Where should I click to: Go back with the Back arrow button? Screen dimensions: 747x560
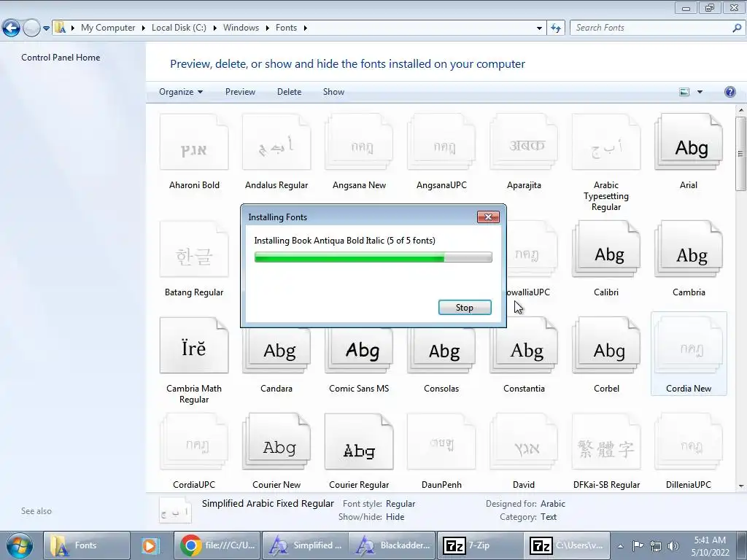[x=11, y=28]
